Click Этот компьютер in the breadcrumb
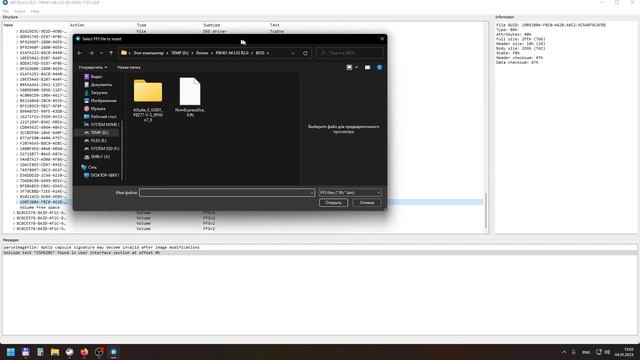The height and width of the screenshot is (360, 640). tap(149, 53)
